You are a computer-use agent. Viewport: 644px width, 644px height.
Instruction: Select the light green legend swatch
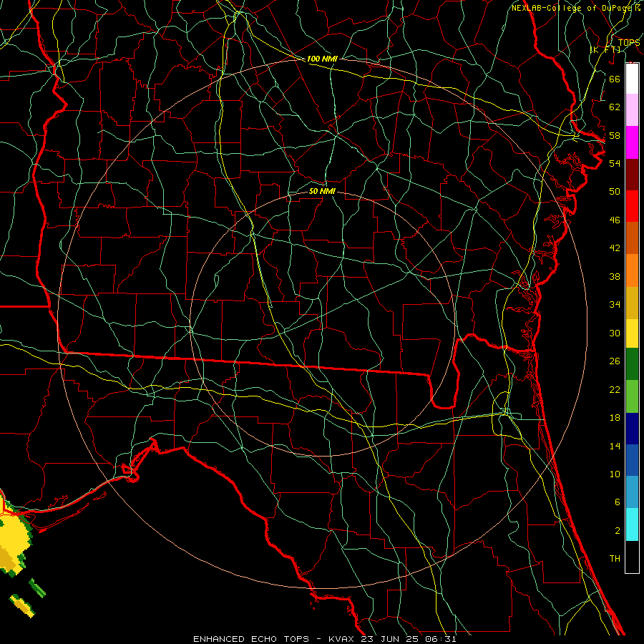(x=632, y=396)
